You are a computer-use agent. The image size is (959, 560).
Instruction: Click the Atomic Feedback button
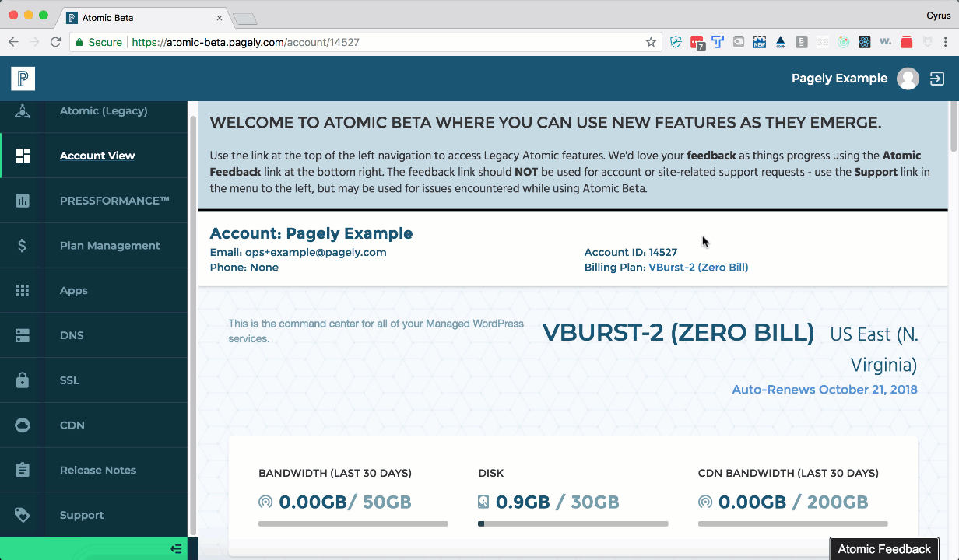tap(884, 549)
